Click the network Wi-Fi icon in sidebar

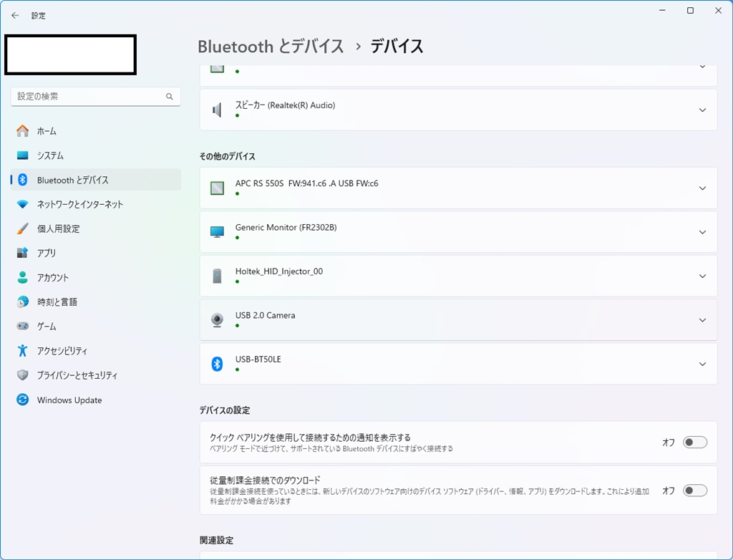22,204
